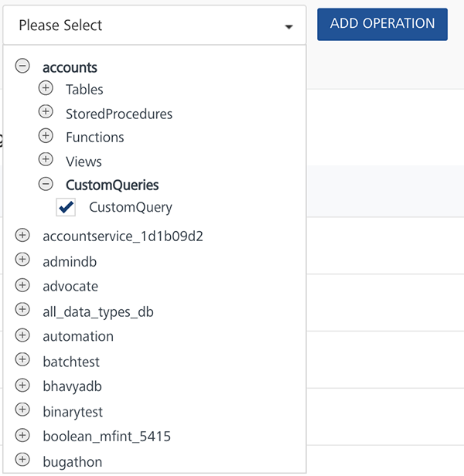Select the bhavyadb tree item
464x476 pixels.
(x=72, y=386)
